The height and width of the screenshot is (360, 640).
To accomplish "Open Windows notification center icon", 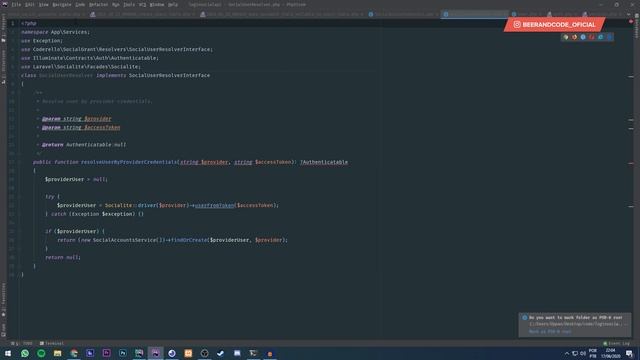I will [x=629, y=353].
